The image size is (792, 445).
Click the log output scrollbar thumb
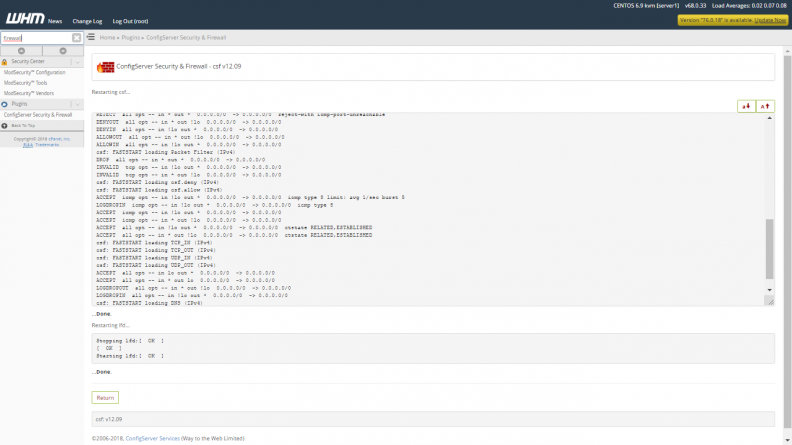click(x=769, y=249)
